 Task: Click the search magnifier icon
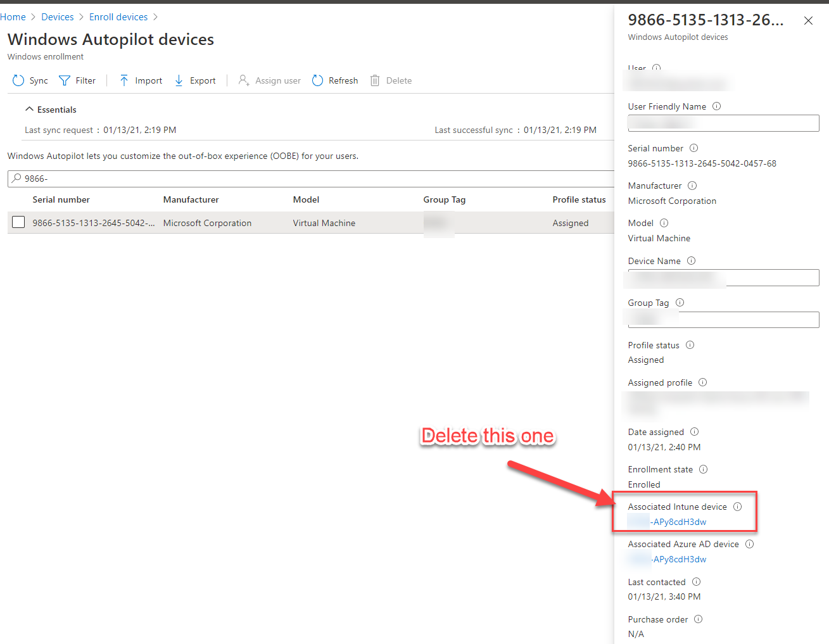point(16,179)
